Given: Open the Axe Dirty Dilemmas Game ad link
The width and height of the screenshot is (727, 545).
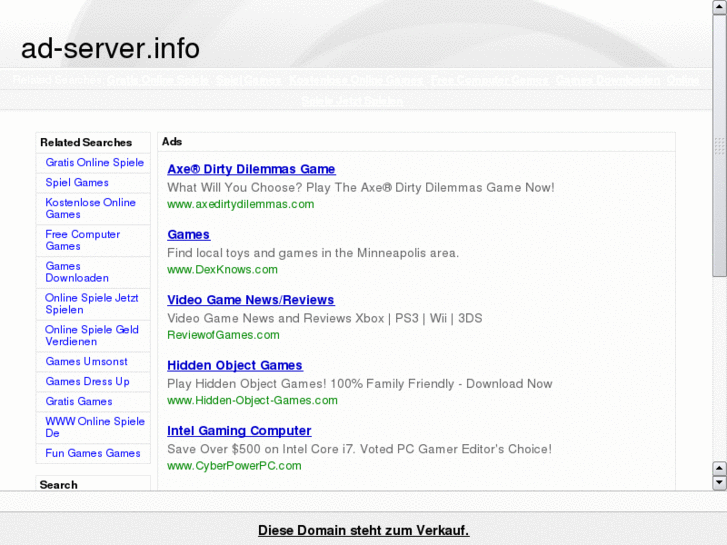Looking at the screenshot, I should (x=251, y=169).
